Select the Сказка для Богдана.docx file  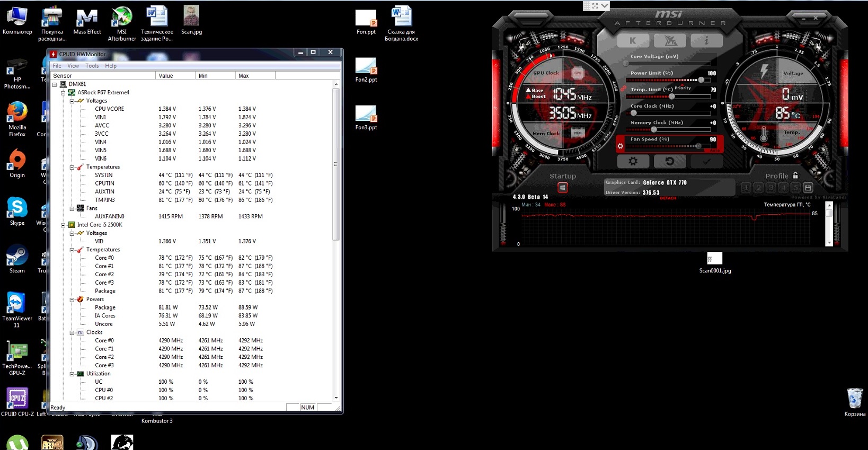click(x=401, y=24)
